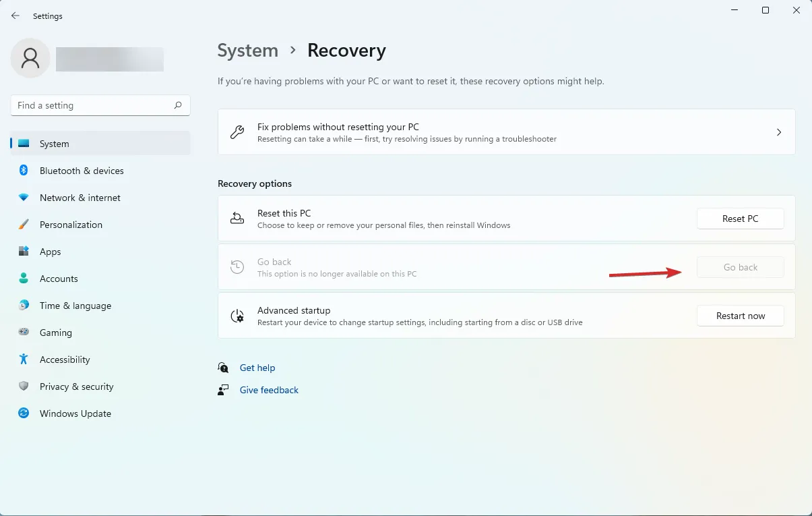The height and width of the screenshot is (516, 812).
Task: Go to Personalization settings
Action: click(71, 225)
